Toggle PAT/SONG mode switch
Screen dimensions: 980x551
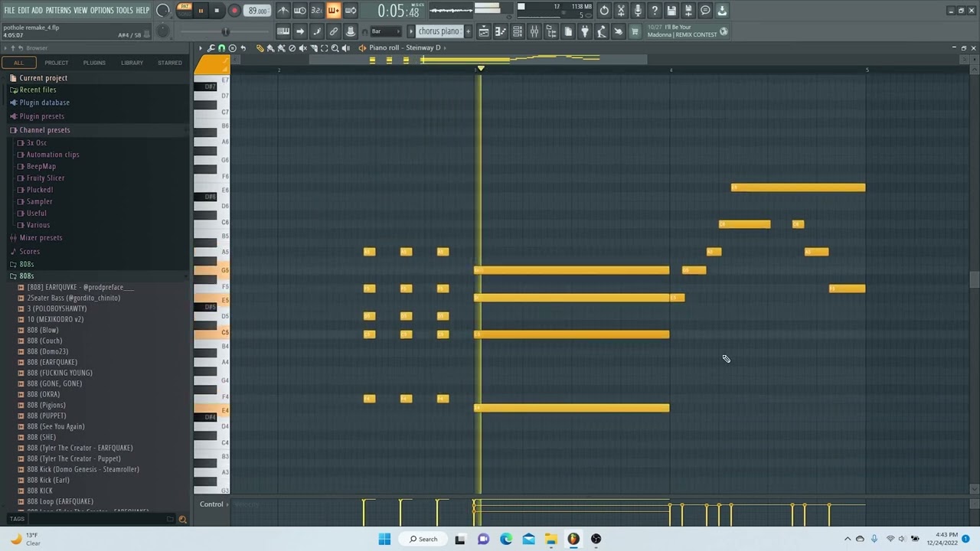click(185, 11)
